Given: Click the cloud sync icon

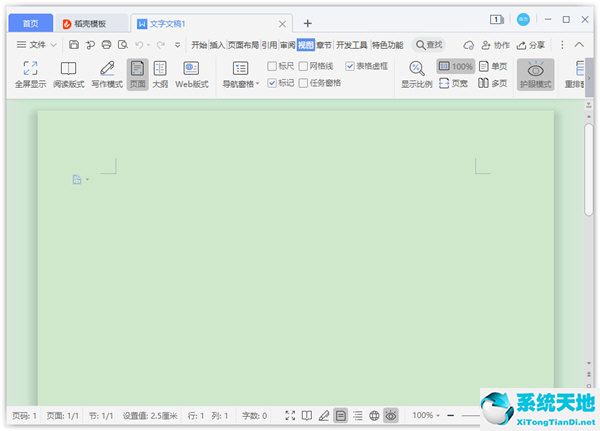Looking at the screenshot, I should point(469,45).
